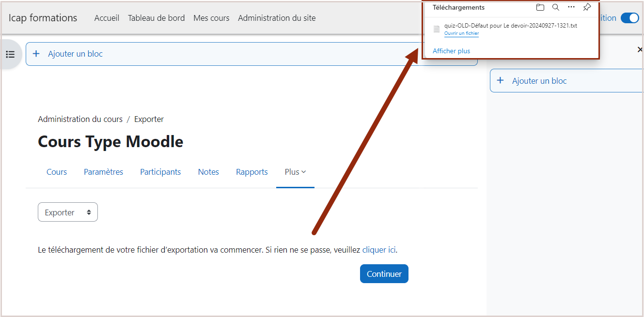
Task: Switch to the Cours tab
Action: (57, 172)
